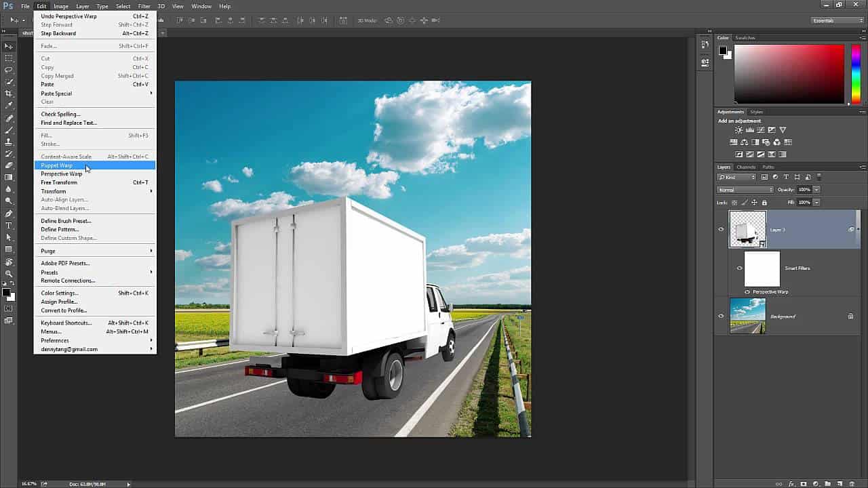Open the Essentials workspace dropdown
868x488 pixels.
837,20
